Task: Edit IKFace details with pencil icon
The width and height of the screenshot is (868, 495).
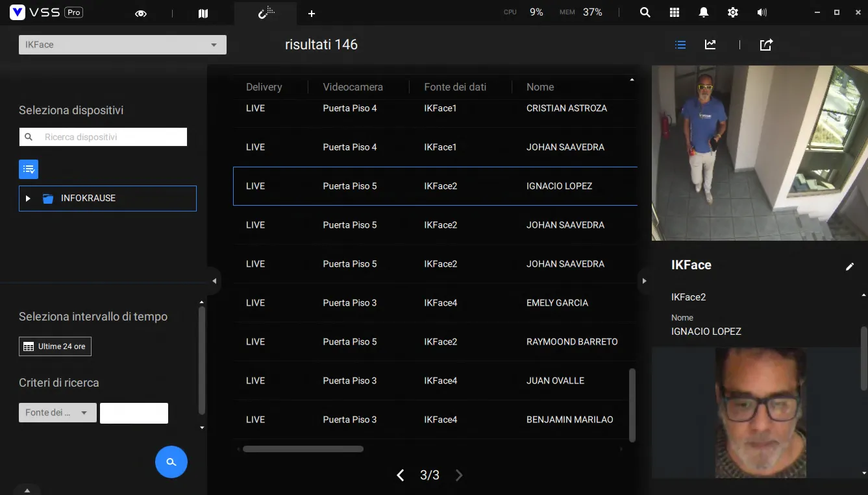Action: (x=850, y=266)
